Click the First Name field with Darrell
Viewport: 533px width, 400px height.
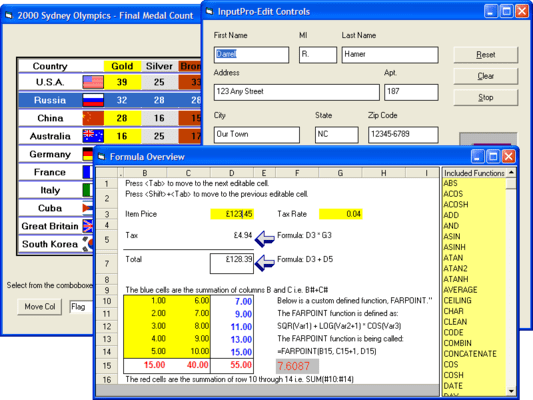(252, 55)
